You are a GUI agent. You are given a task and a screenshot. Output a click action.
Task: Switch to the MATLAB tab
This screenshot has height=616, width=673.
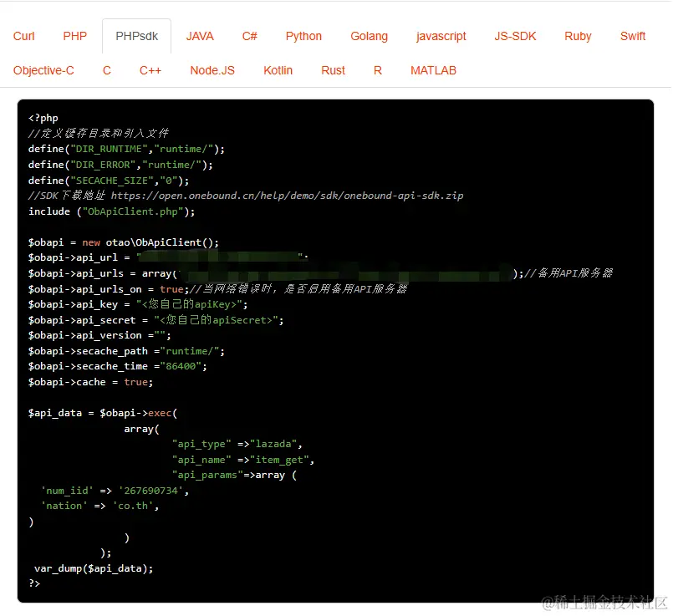(x=433, y=70)
